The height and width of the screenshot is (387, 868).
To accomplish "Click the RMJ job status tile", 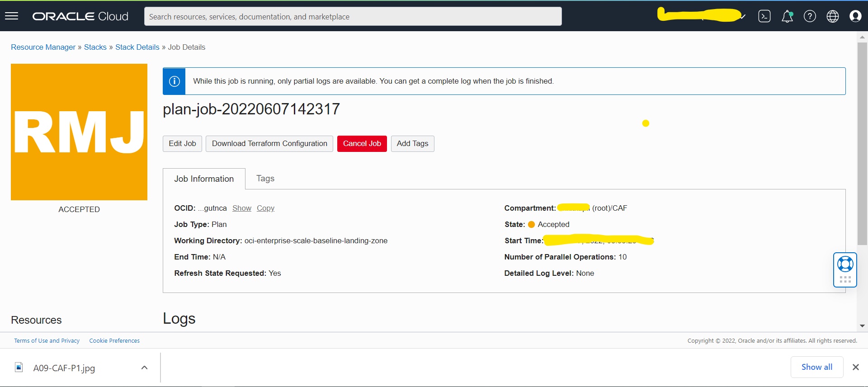I will click(x=79, y=132).
